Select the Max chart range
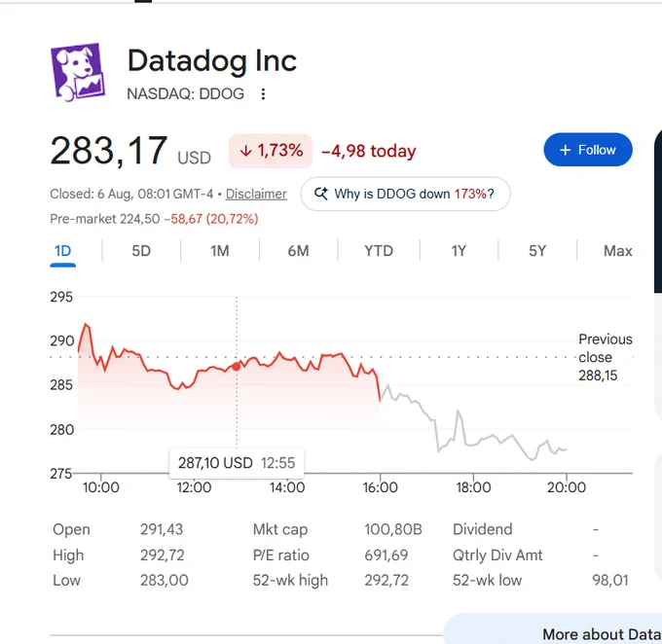 click(617, 251)
